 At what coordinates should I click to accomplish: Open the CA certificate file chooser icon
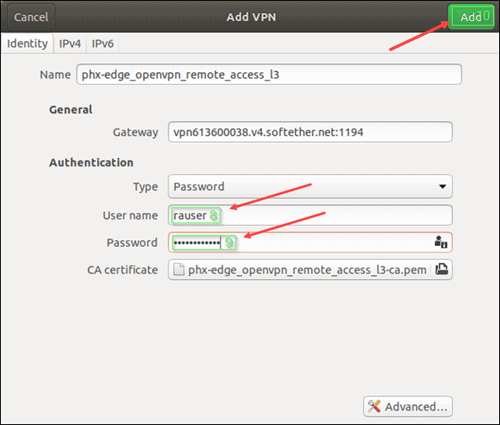tap(442, 269)
